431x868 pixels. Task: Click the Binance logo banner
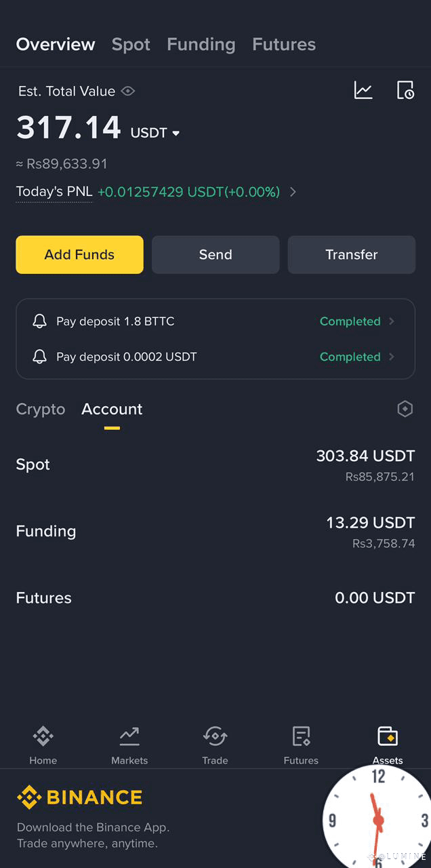tap(80, 797)
